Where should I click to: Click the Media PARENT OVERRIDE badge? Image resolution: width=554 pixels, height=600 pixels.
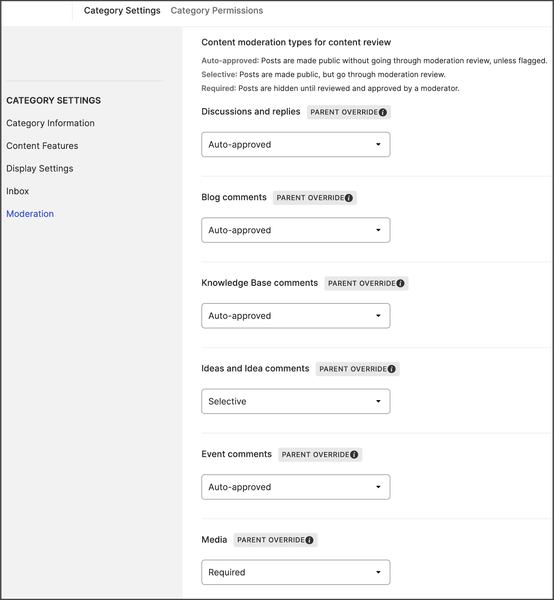(275, 540)
